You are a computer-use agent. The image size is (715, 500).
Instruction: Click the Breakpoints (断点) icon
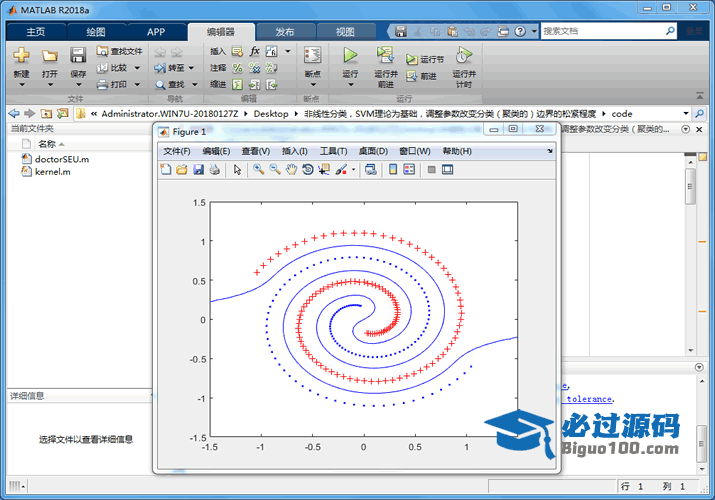[312, 55]
